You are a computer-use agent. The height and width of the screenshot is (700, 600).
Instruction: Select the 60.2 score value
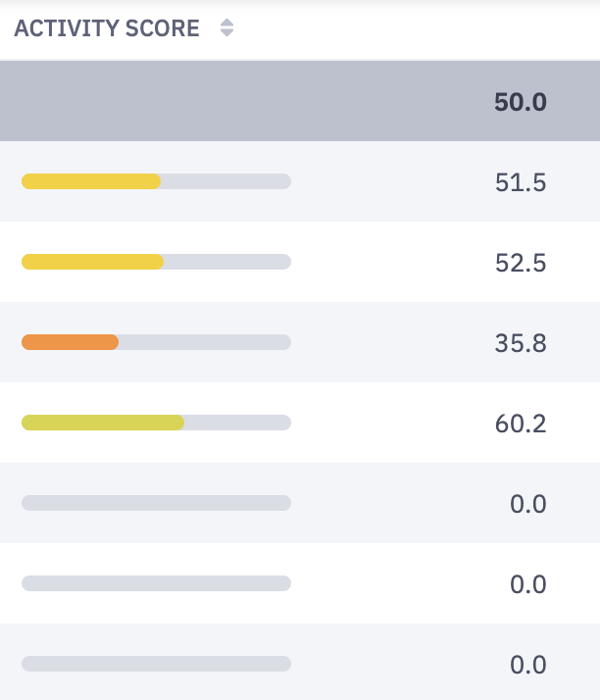[521, 424]
